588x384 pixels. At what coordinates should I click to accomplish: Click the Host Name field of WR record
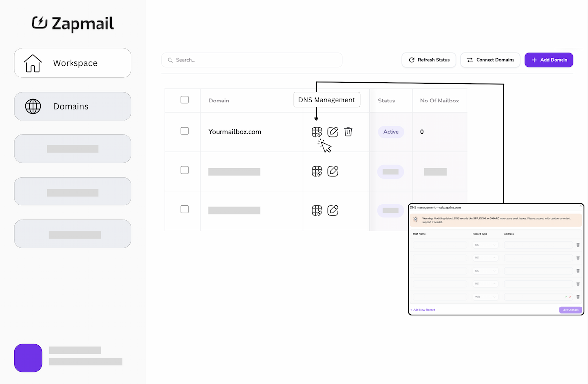440,297
